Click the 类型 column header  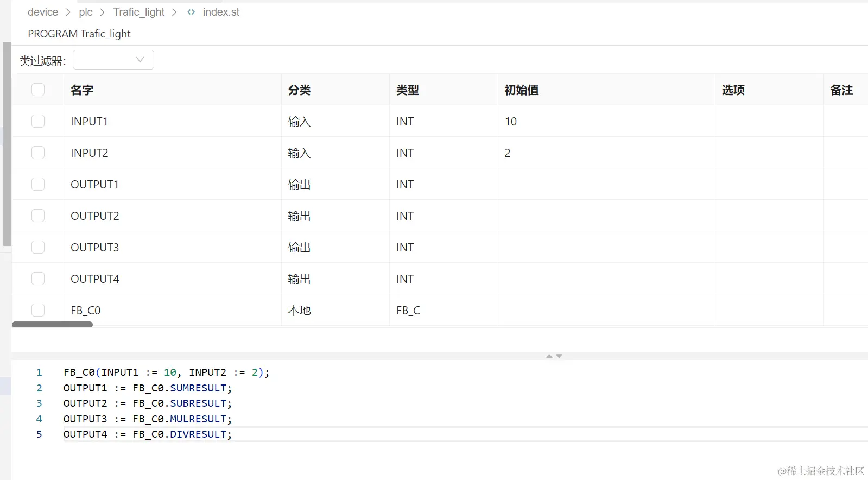click(x=443, y=90)
